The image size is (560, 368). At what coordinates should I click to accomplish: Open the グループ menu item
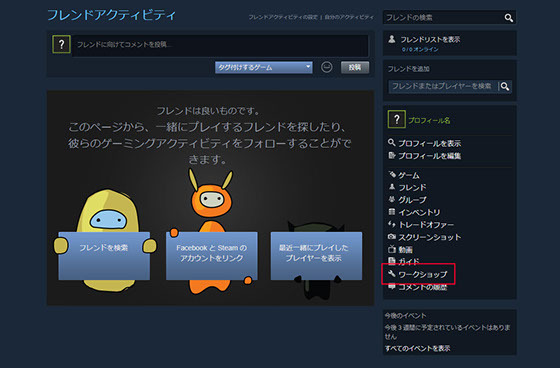412,200
